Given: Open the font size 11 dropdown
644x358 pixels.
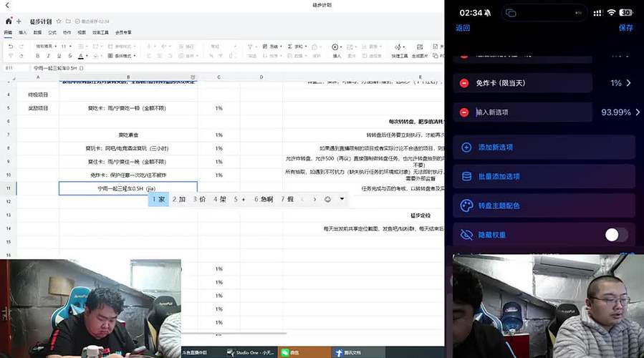Looking at the screenshot, I should 66,46.
